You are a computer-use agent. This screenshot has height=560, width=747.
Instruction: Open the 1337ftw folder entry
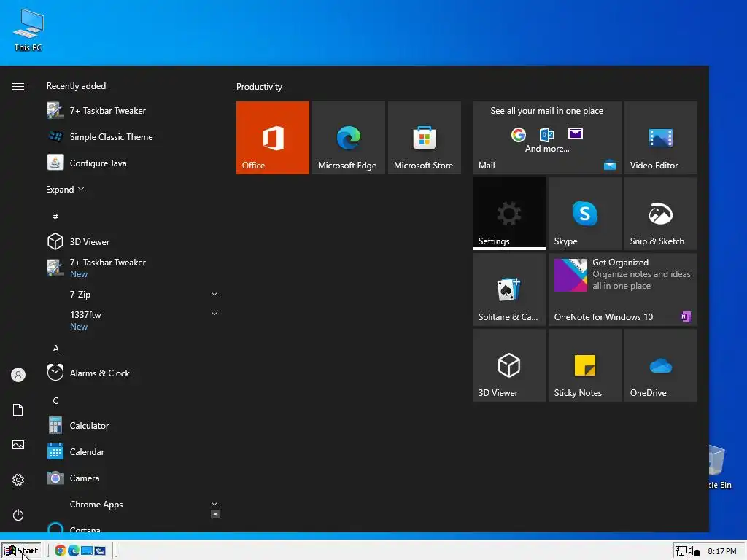click(x=133, y=320)
